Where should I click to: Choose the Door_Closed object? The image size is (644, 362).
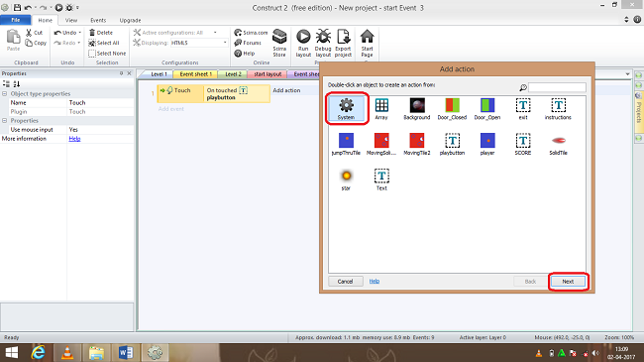452,109
